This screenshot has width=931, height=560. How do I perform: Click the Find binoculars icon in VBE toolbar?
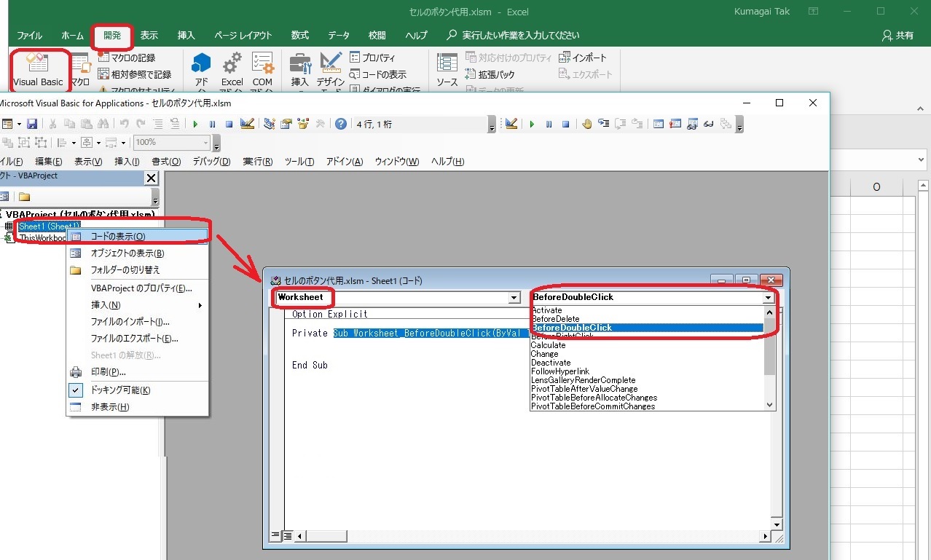point(102,124)
